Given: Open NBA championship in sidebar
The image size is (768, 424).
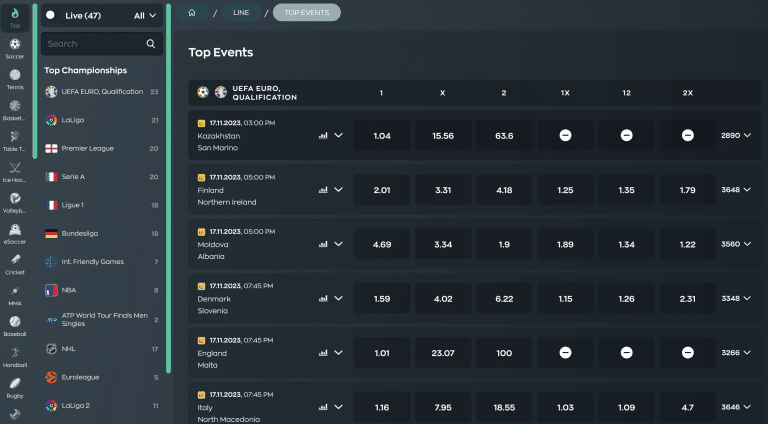Looking at the screenshot, I should coord(102,290).
